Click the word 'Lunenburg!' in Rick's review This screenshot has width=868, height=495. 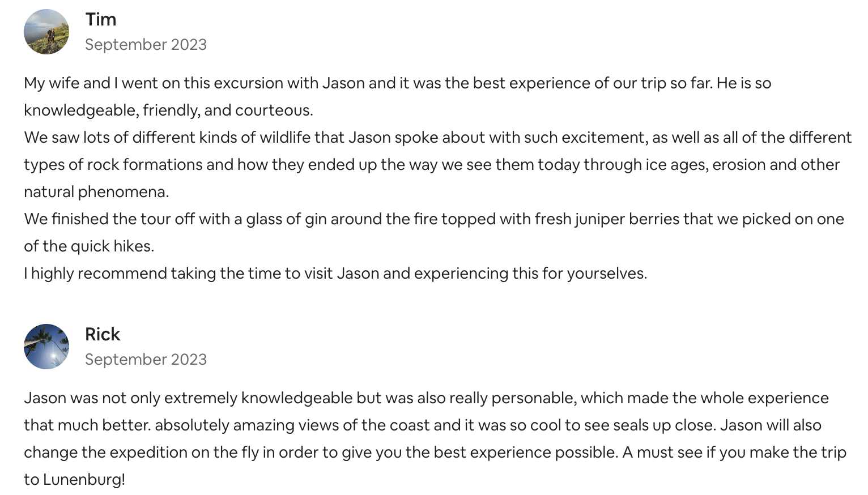(84, 480)
